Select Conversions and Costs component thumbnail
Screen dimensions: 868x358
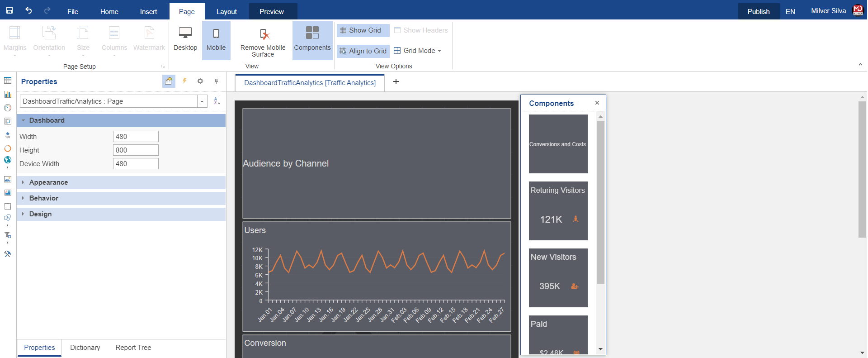pyautogui.click(x=558, y=144)
